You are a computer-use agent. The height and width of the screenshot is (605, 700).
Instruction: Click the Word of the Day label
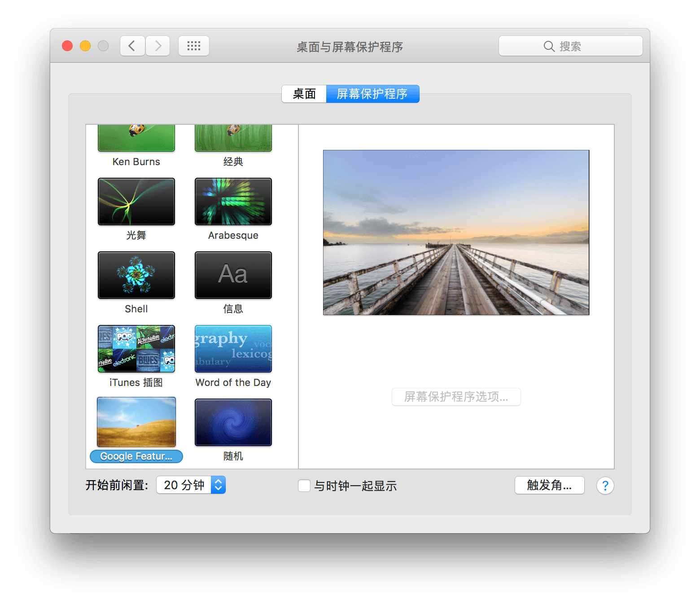(x=233, y=383)
